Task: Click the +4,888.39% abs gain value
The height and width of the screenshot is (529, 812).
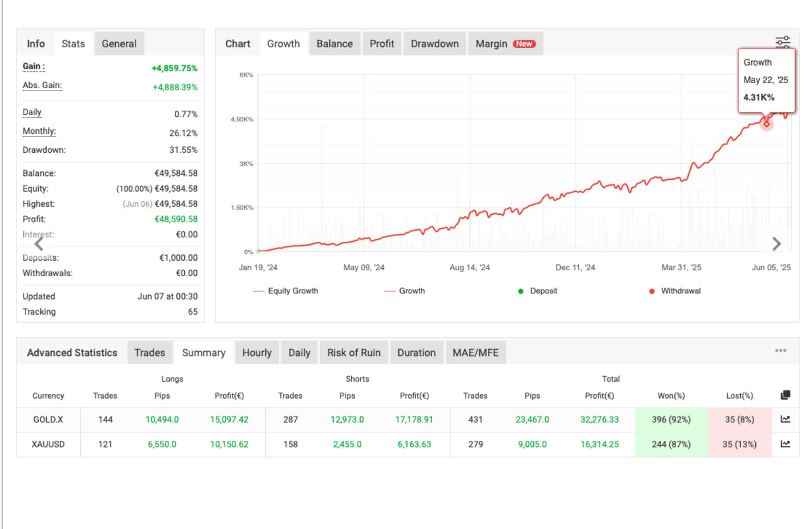Action: [x=175, y=87]
